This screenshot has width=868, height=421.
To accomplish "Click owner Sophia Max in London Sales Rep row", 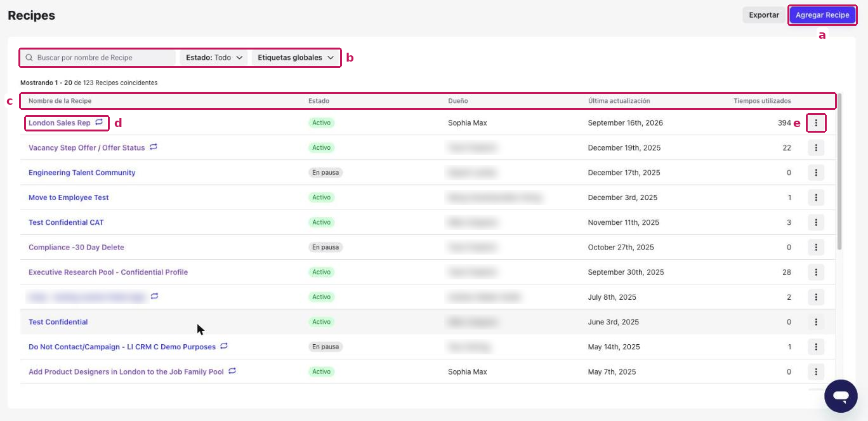I will pyautogui.click(x=468, y=123).
